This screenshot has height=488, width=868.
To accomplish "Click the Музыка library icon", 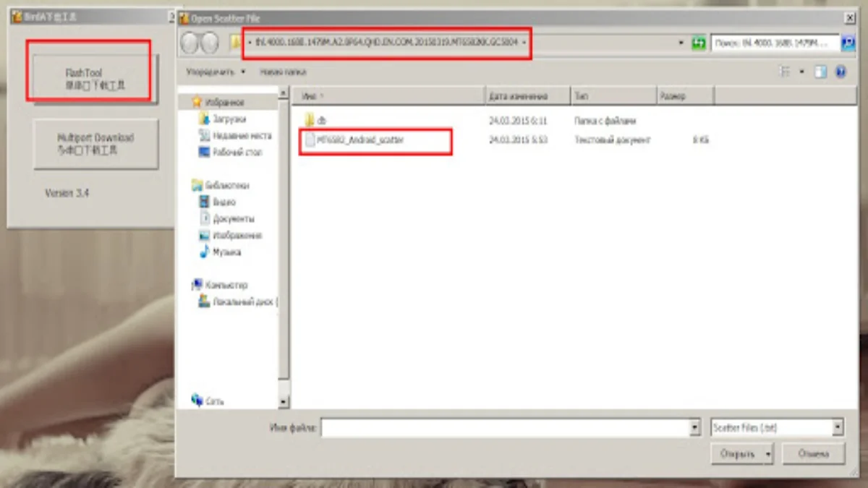I will [x=205, y=252].
